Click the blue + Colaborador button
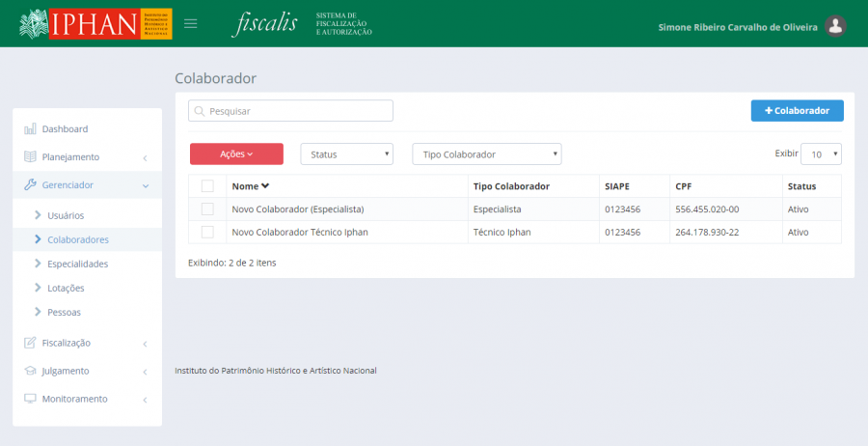 point(797,111)
